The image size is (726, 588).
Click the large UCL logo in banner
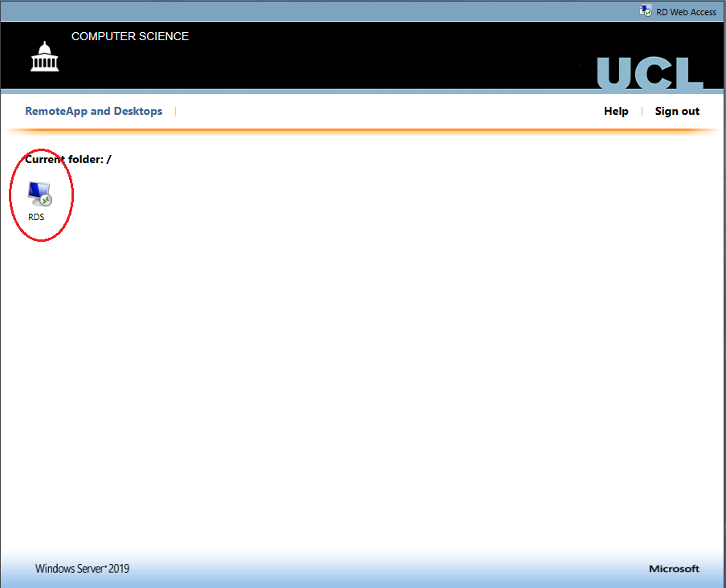650,74
